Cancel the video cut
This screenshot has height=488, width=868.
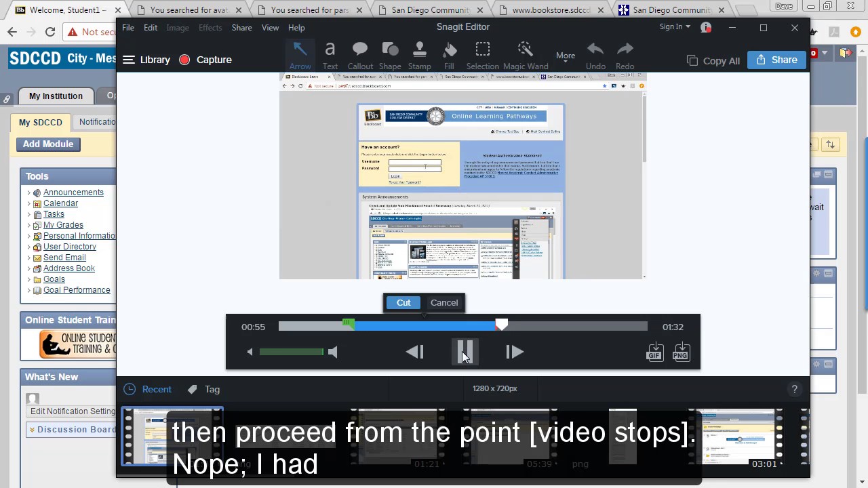[x=444, y=303]
